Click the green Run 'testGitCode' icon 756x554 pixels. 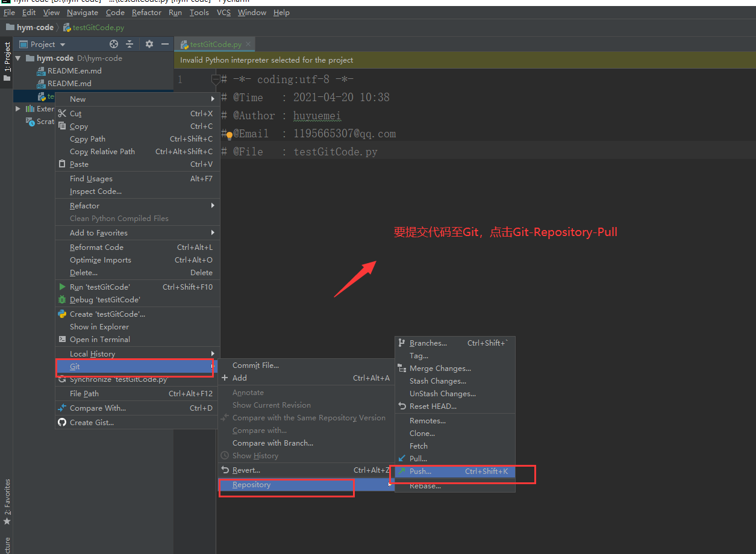click(x=62, y=287)
